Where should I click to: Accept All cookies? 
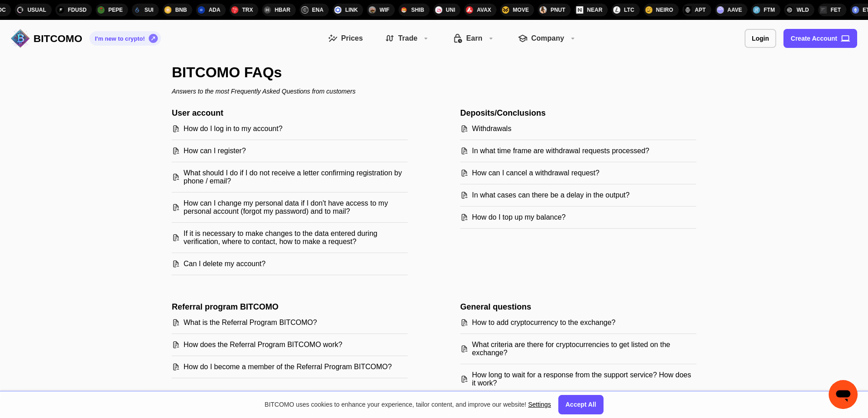581,404
